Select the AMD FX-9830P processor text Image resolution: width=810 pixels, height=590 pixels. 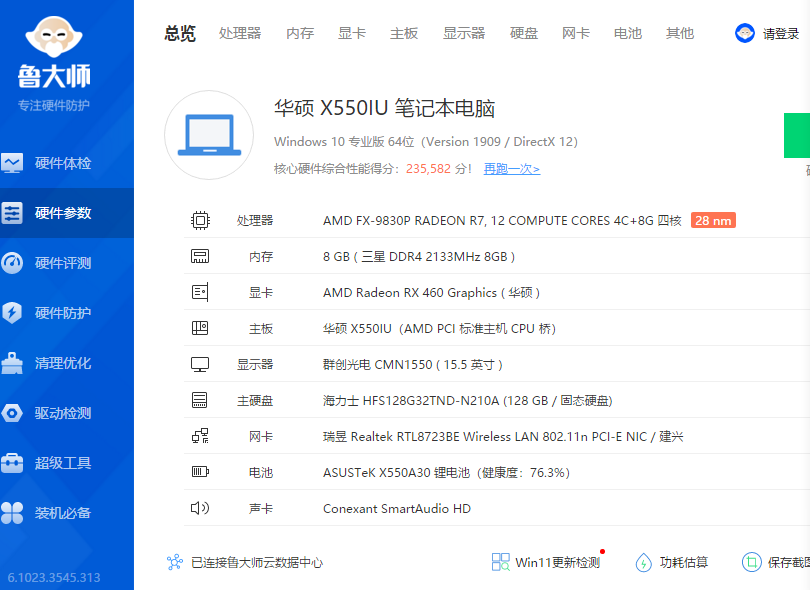[502, 221]
